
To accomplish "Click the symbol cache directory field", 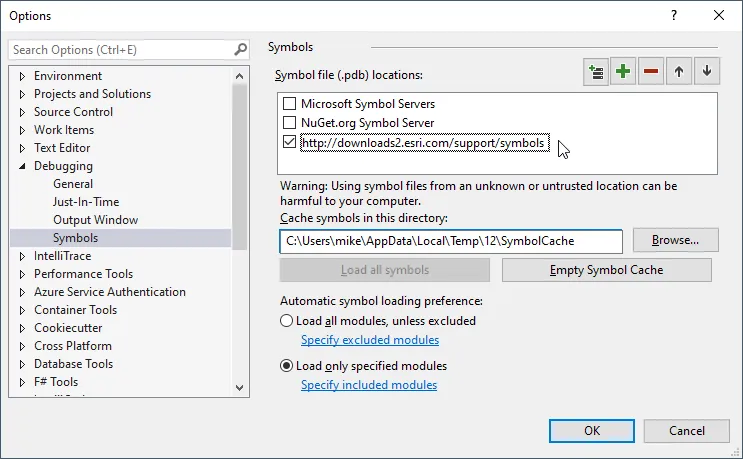I will pyautogui.click(x=451, y=241).
